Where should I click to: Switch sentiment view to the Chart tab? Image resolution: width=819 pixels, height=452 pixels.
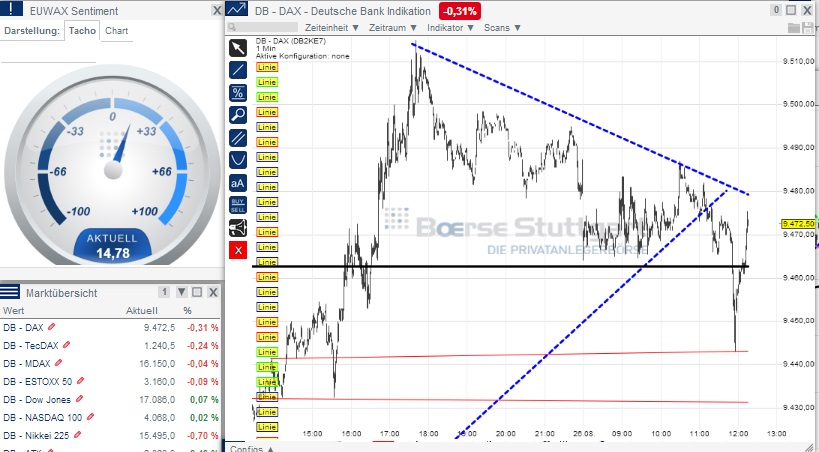[116, 31]
